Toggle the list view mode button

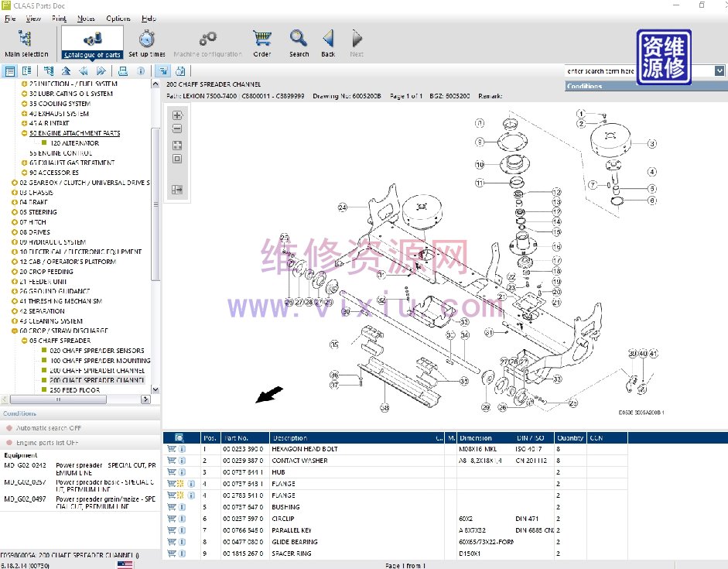10,71
